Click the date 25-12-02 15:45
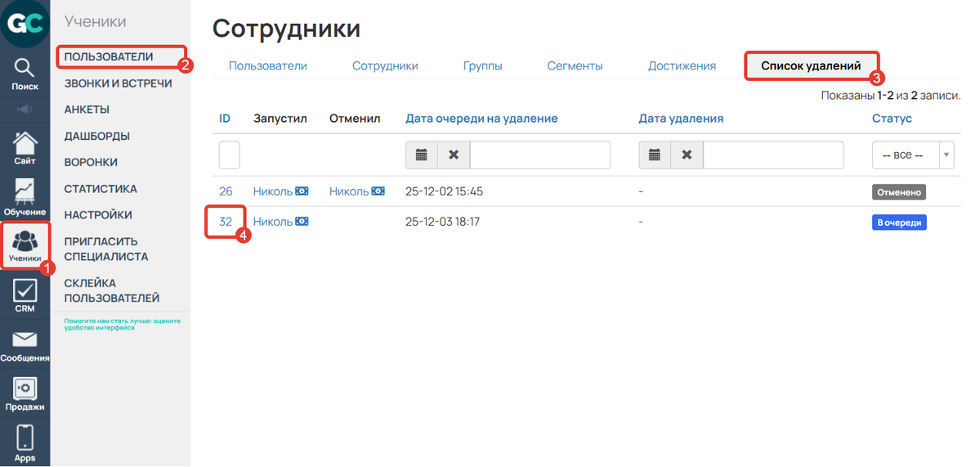Viewport: 980px width, 467px height. [x=445, y=191]
